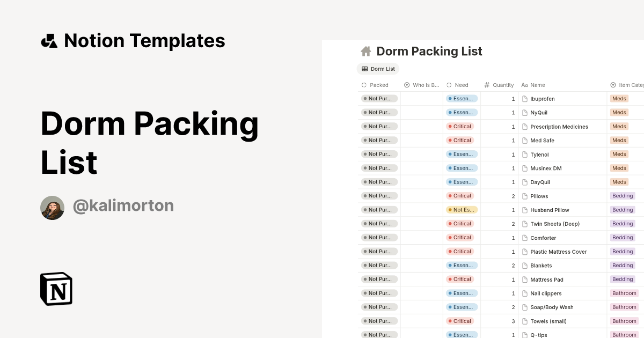
Task: Toggle the Packed status pill for NyQuil
Action: (x=379, y=112)
